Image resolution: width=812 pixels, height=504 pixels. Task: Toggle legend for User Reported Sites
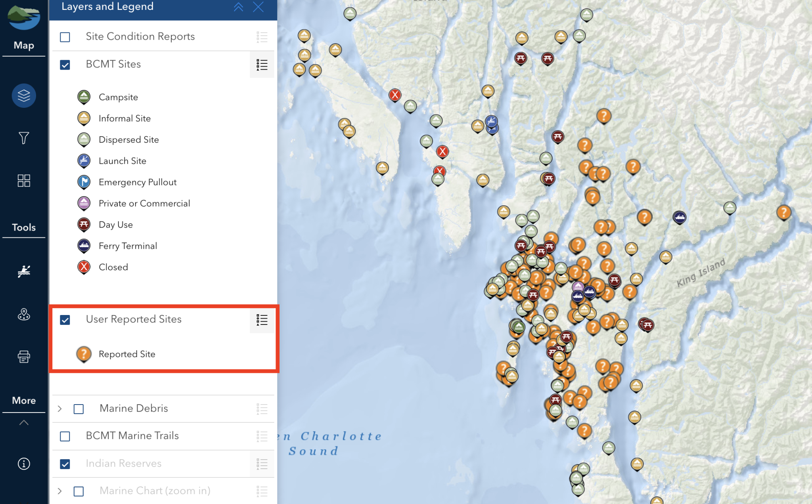point(262,320)
